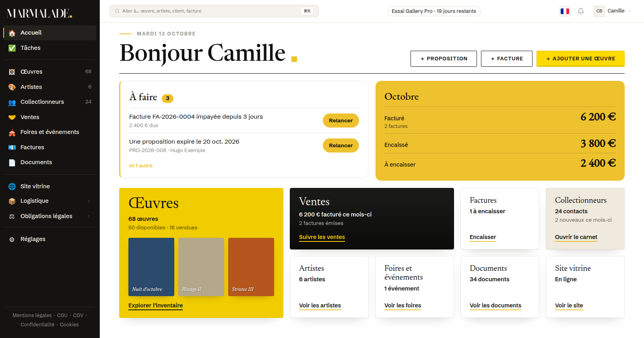Click Explorer l'inventaire link
The width and height of the screenshot is (644, 338).
[156, 305]
